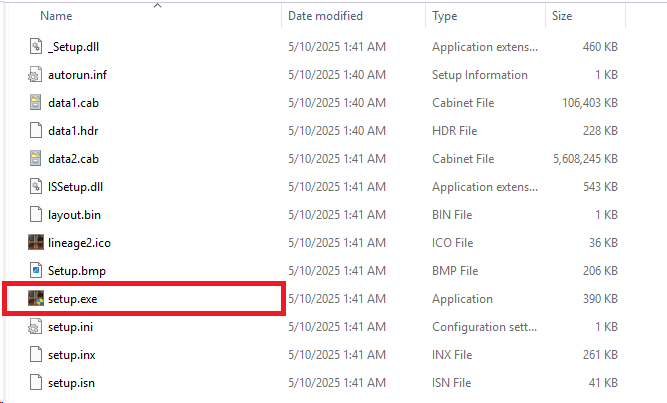Select the file named data1.hdr
Image resolution: width=667 pixels, height=403 pixels.
pos(73,131)
